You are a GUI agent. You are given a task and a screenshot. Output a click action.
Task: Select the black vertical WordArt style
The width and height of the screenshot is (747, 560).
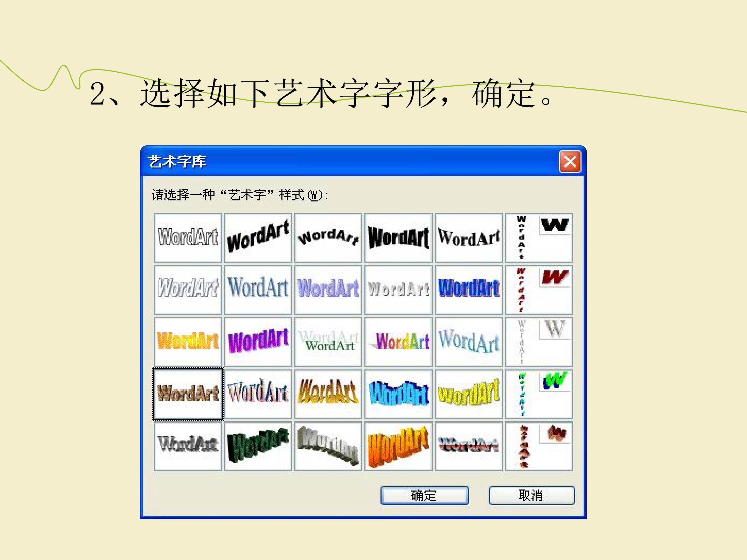[x=539, y=238]
